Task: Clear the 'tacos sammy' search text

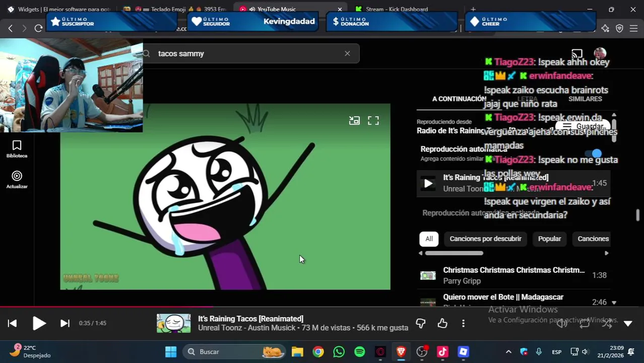Action: tap(347, 53)
